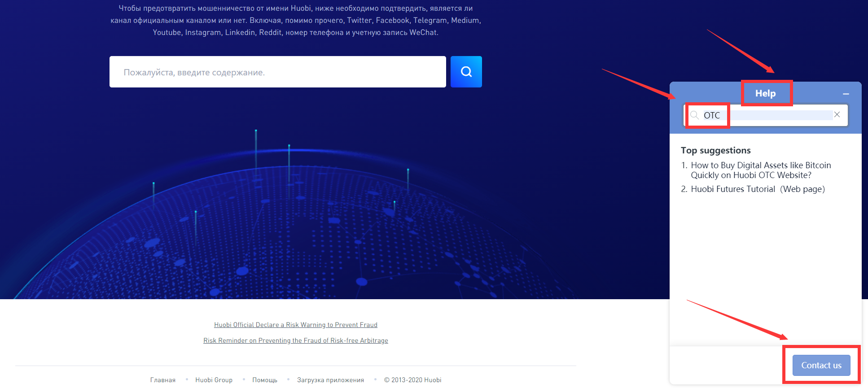Open the Huobi Group footer link

[x=214, y=380]
